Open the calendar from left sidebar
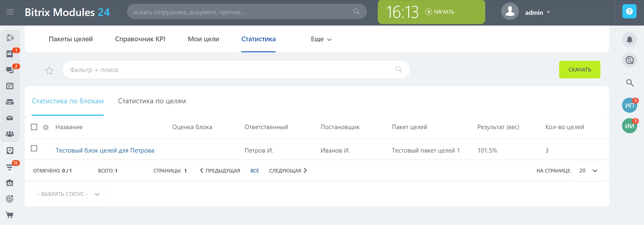The image size is (644, 225). [10, 86]
